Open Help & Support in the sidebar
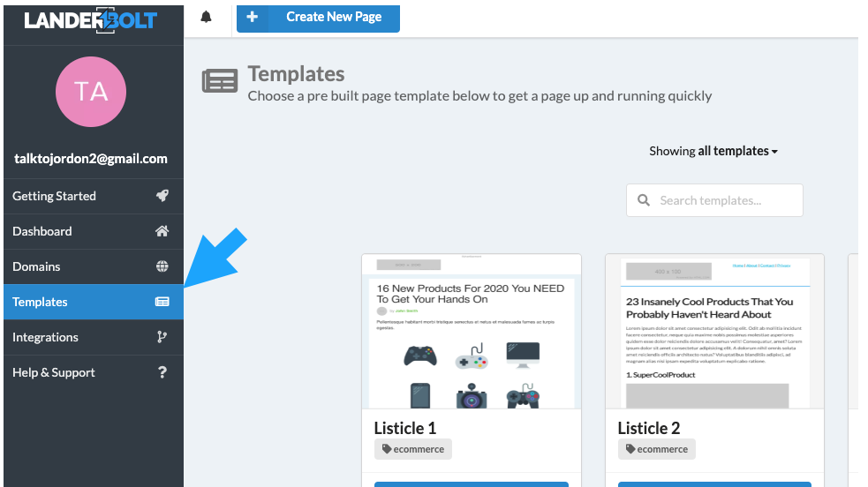 pyautogui.click(x=94, y=372)
